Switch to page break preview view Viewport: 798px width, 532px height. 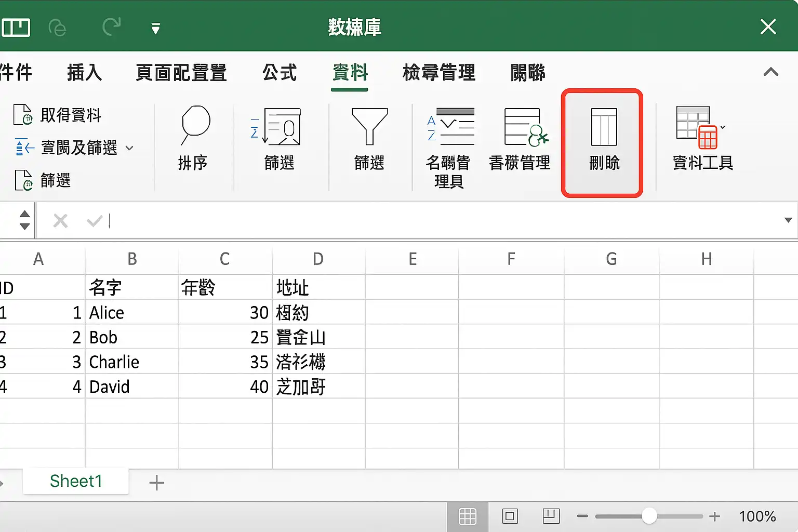551,516
